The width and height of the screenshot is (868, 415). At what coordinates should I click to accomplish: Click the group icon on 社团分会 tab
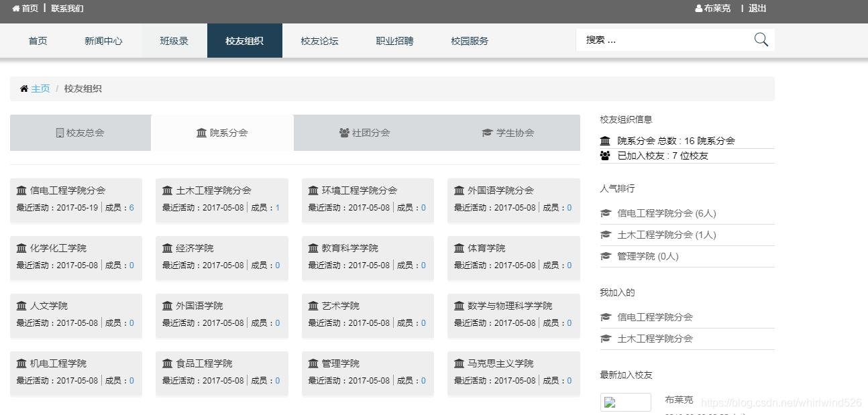(344, 133)
